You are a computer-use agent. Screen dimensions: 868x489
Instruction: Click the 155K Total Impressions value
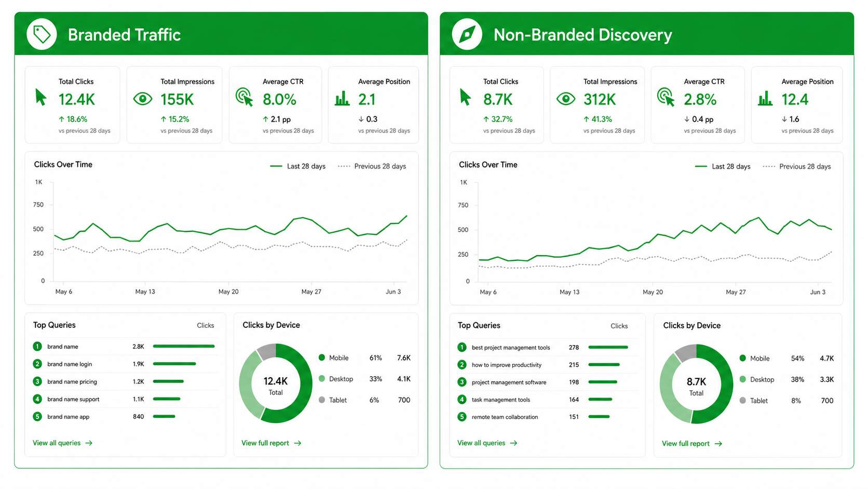[x=177, y=99]
